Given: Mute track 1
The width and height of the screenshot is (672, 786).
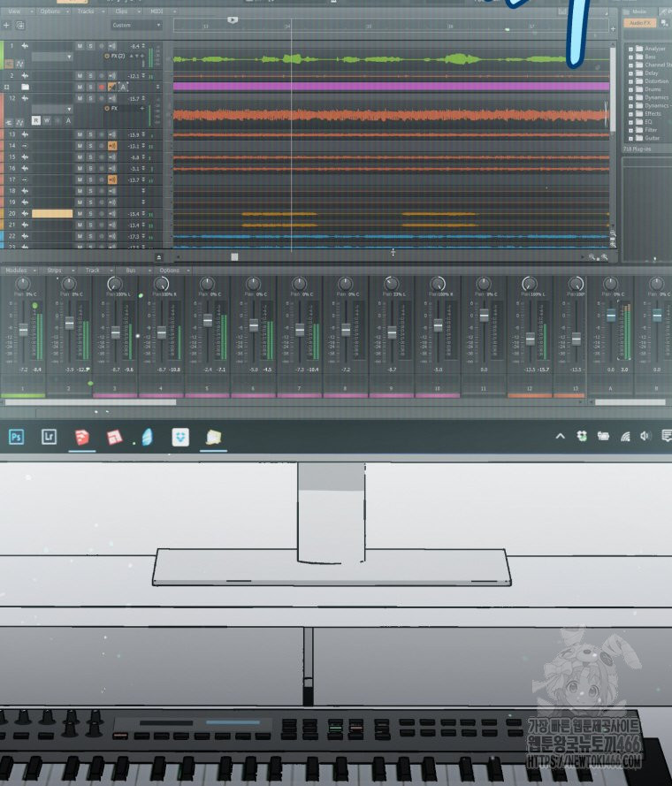Looking at the screenshot, I should click(79, 46).
